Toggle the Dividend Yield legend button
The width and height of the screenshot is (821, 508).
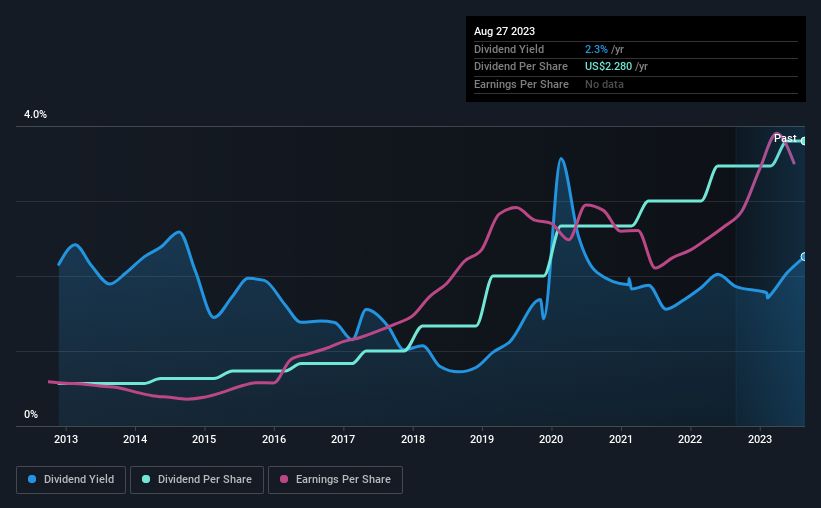pos(71,480)
